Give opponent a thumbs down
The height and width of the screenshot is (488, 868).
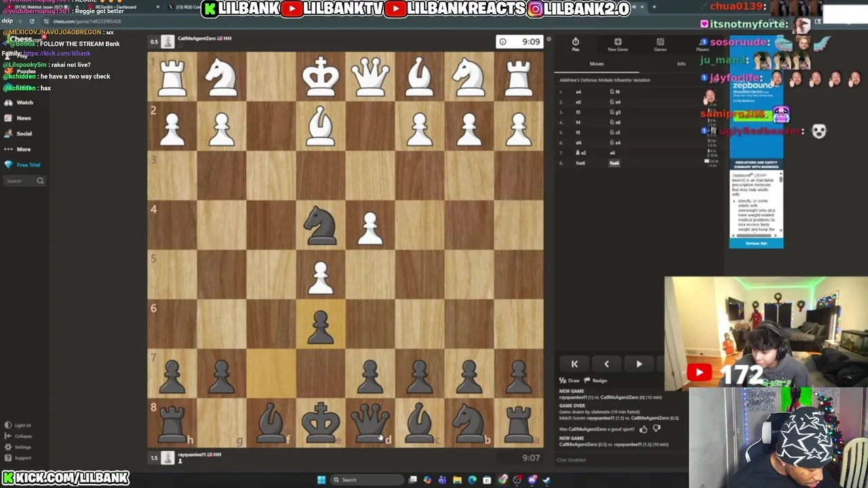656,428
